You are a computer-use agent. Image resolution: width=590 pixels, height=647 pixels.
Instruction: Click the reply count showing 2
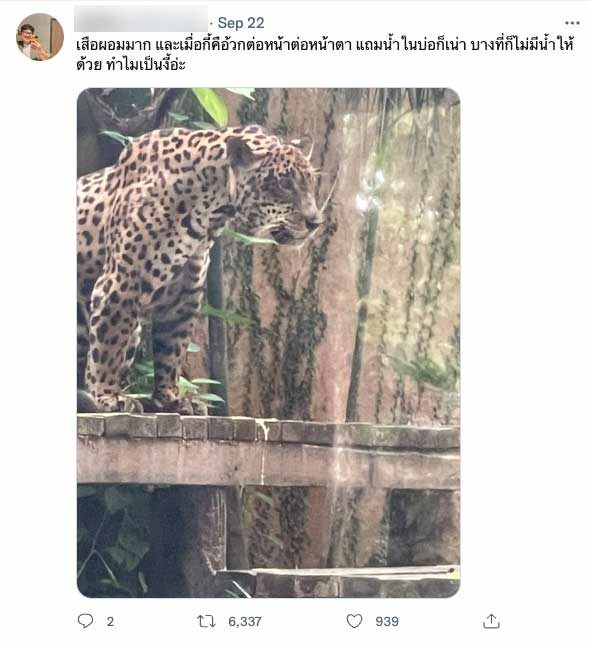(110, 621)
